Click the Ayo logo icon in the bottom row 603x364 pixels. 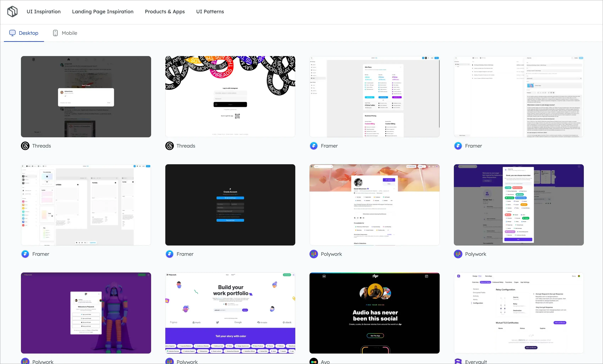[x=314, y=361]
